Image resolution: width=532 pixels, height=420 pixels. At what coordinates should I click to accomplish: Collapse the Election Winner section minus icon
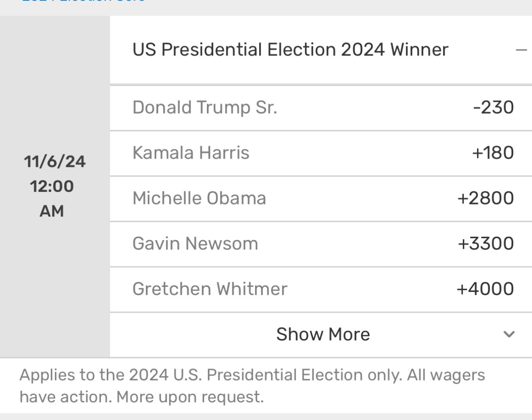(522, 50)
